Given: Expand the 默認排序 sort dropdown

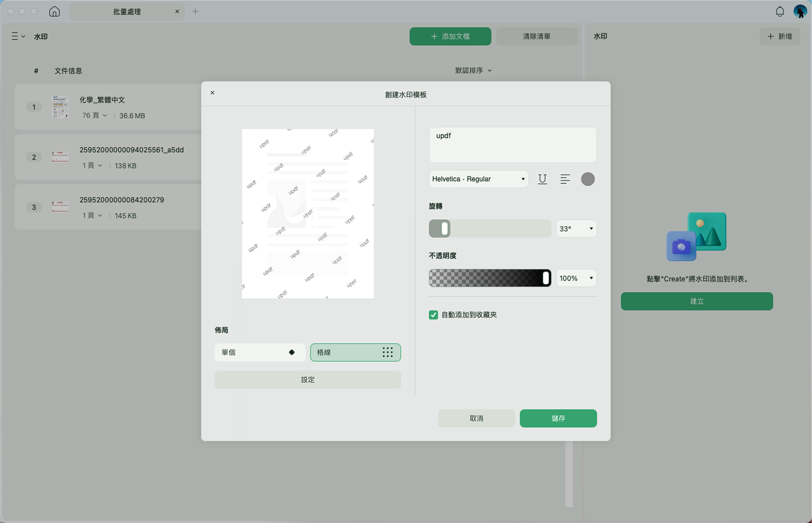Looking at the screenshot, I should [473, 70].
